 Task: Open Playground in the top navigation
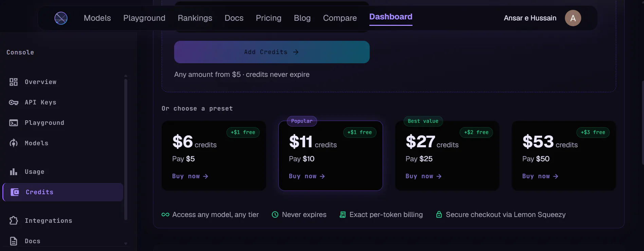click(144, 18)
